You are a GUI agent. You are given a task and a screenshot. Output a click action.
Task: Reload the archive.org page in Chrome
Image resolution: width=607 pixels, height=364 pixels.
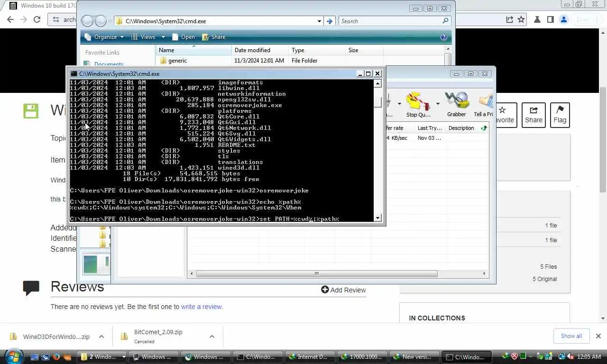coord(37,19)
